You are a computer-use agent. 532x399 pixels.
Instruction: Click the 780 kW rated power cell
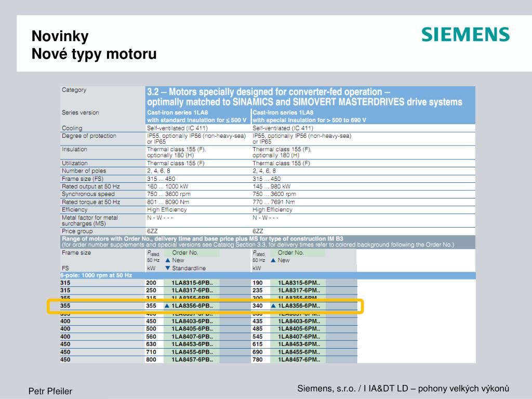[x=258, y=360]
